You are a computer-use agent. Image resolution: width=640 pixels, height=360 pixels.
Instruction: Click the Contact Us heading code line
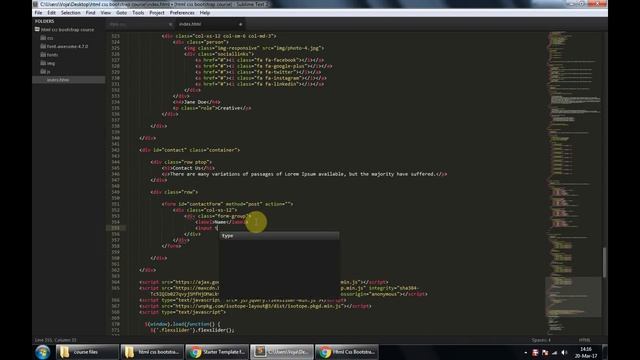[x=188, y=168]
